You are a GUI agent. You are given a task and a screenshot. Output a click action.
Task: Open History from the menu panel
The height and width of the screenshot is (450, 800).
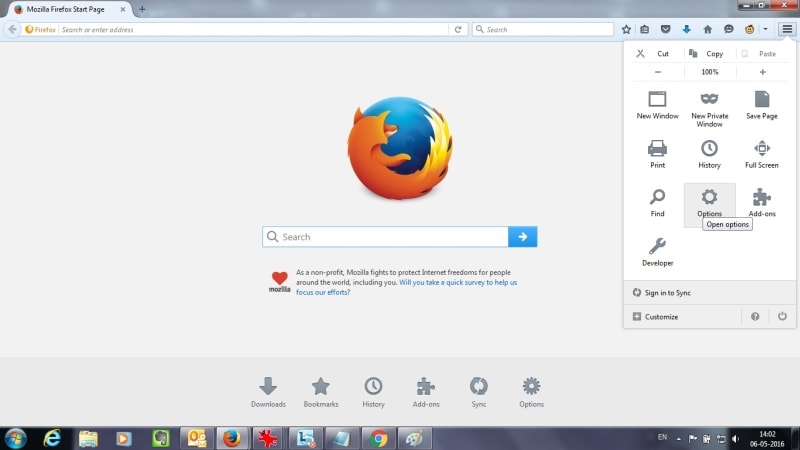(710, 154)
